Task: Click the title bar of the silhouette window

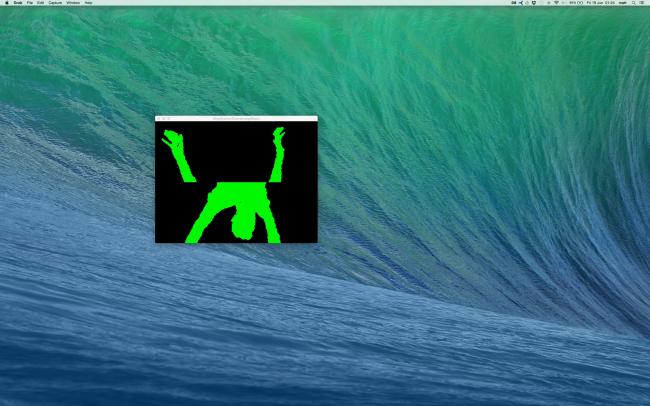Action: click(236, 119)
